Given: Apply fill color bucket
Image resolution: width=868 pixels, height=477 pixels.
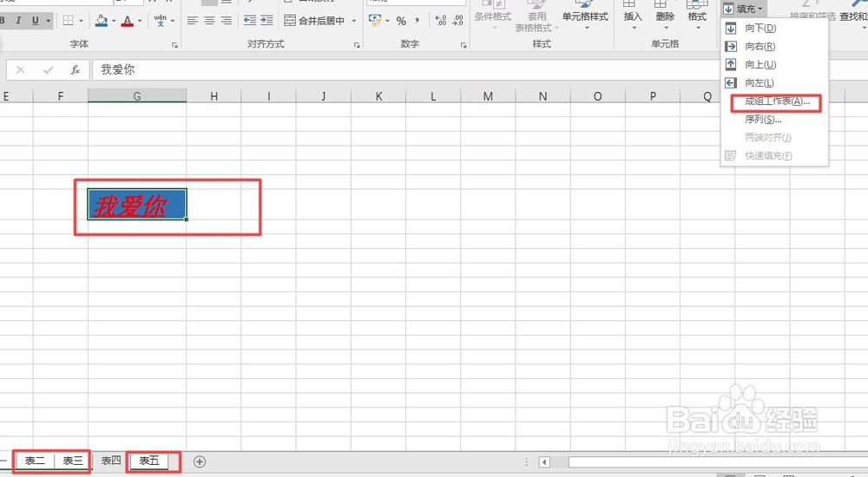Looking at the screenshot, I should [x=102, y=21].
